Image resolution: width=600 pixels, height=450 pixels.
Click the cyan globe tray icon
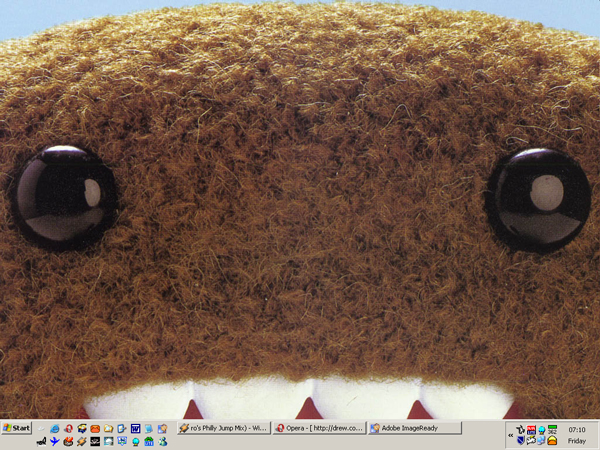point(541,430)
